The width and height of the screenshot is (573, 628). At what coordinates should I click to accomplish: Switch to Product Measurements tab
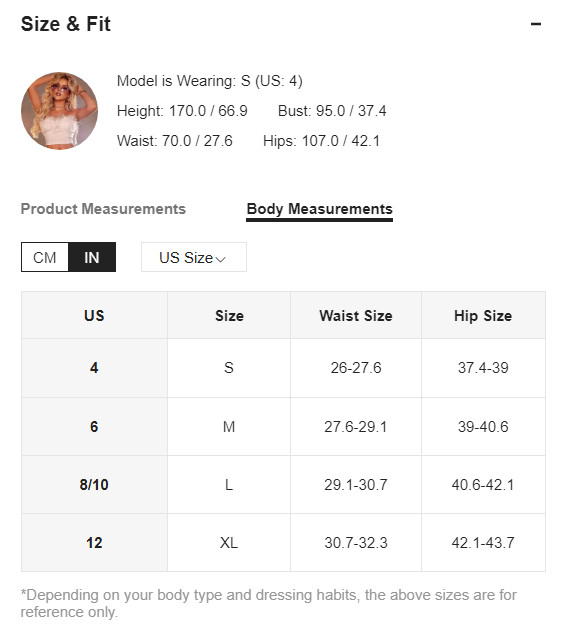tap(103, 209)
